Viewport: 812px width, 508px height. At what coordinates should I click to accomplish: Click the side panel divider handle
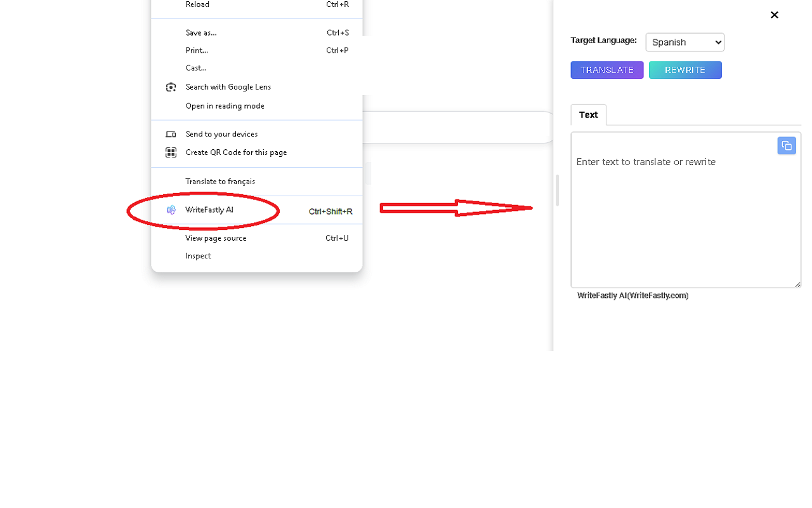coord(557,190)
